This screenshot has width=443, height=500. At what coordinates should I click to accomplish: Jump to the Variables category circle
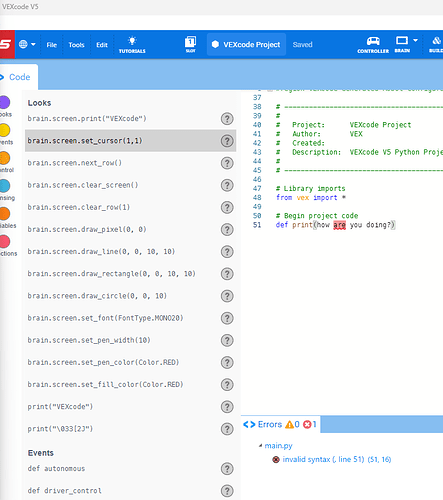[5, 214]
